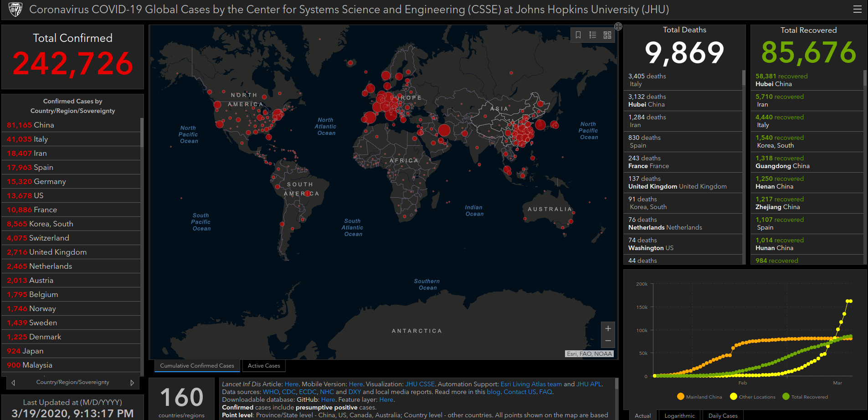Open the GitHub Here link

click(x=328, y=400)
